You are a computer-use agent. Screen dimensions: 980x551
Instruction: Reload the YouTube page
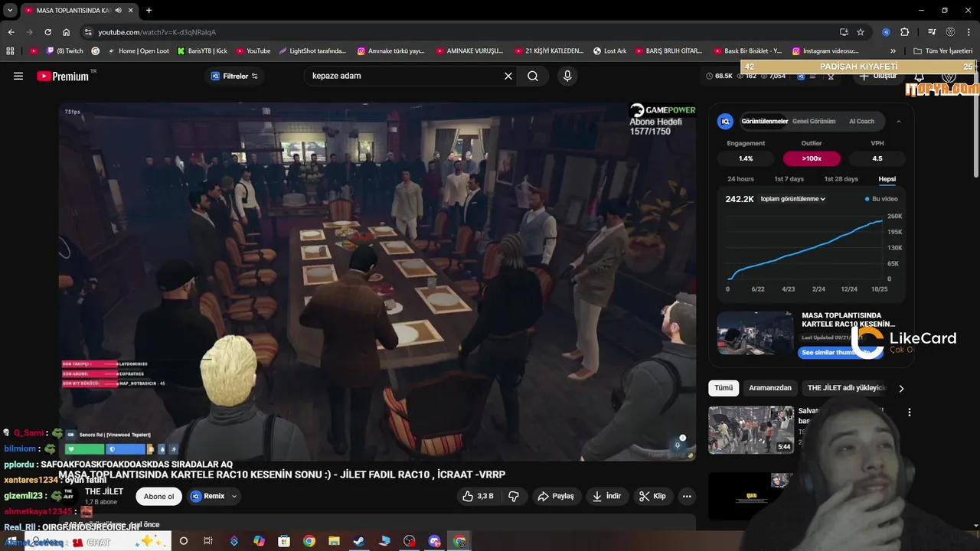tap(47, 32)
